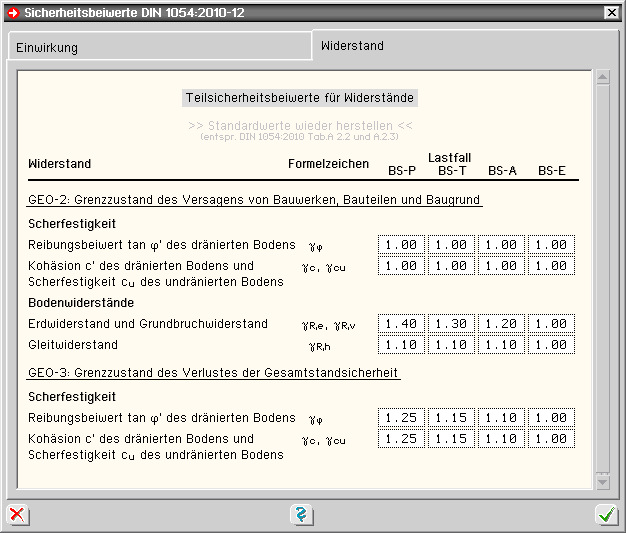Edit GEO-2 Kohäsion BS-T value field
Viewport: 626px width, 533px height.
(x=452, y=266)
